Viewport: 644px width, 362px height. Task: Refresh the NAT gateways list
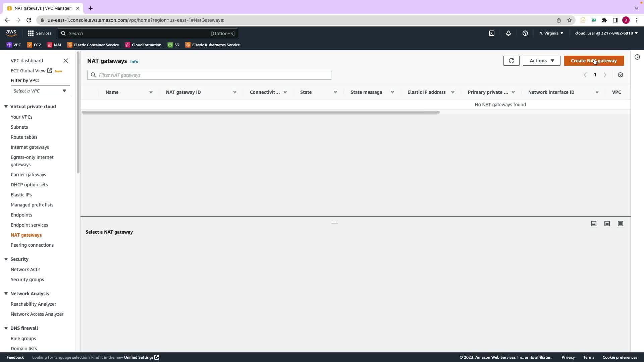point(511,61)
